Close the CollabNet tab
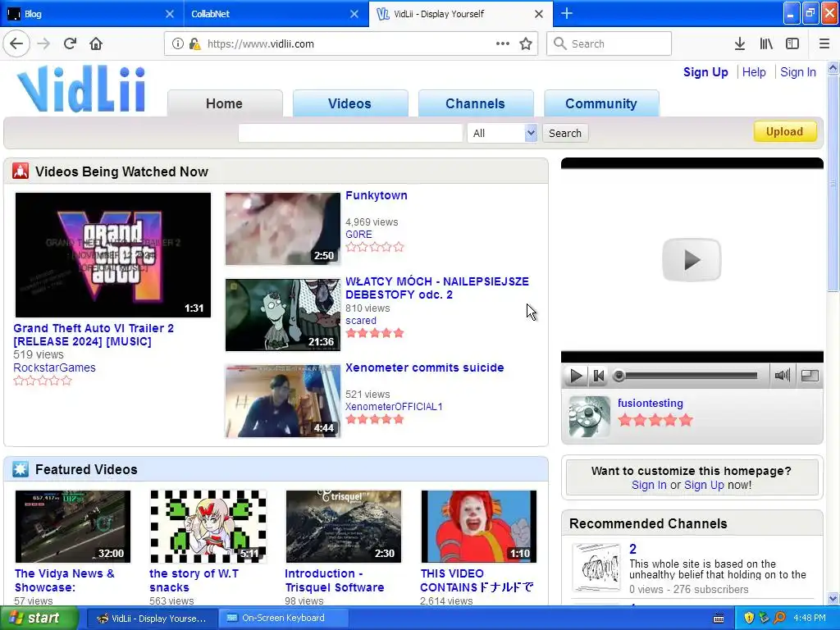Image resolution: width=840 pixels, height=630 pixels. [354, 14]
